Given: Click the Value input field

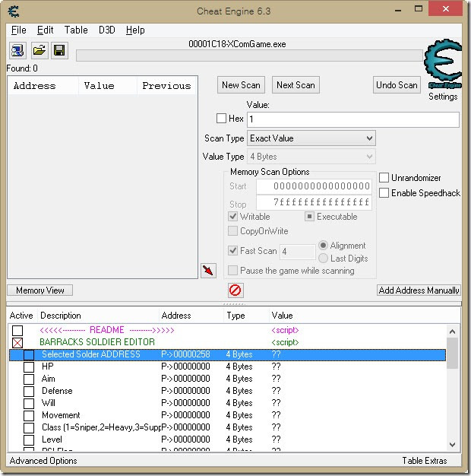Looking at the screenshot, I should click(353, 119).
